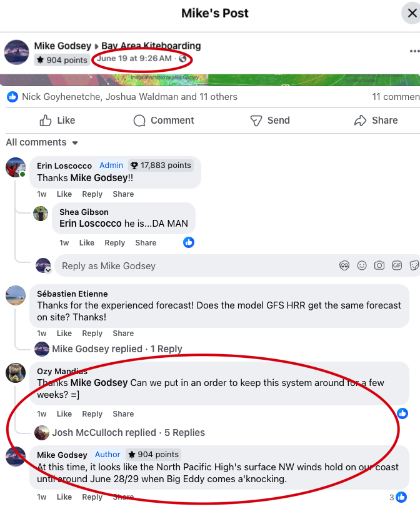
Task: Open the Bay Area Kiteboarding group link
Action: 151,46
